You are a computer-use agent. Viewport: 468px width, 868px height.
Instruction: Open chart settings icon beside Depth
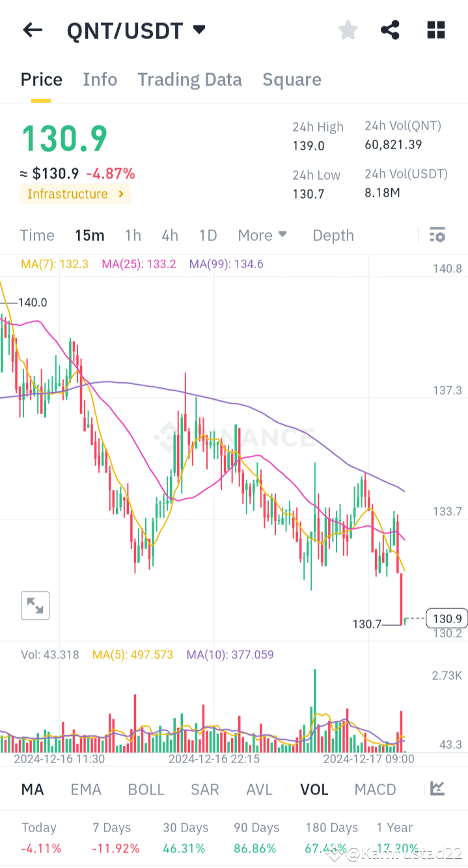pyautogui.click(x=437, y=234)
